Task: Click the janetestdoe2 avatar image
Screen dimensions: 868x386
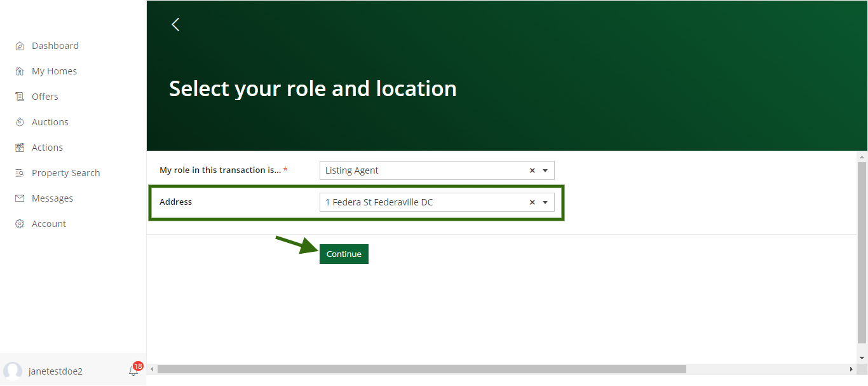Action: pos(13,371)
